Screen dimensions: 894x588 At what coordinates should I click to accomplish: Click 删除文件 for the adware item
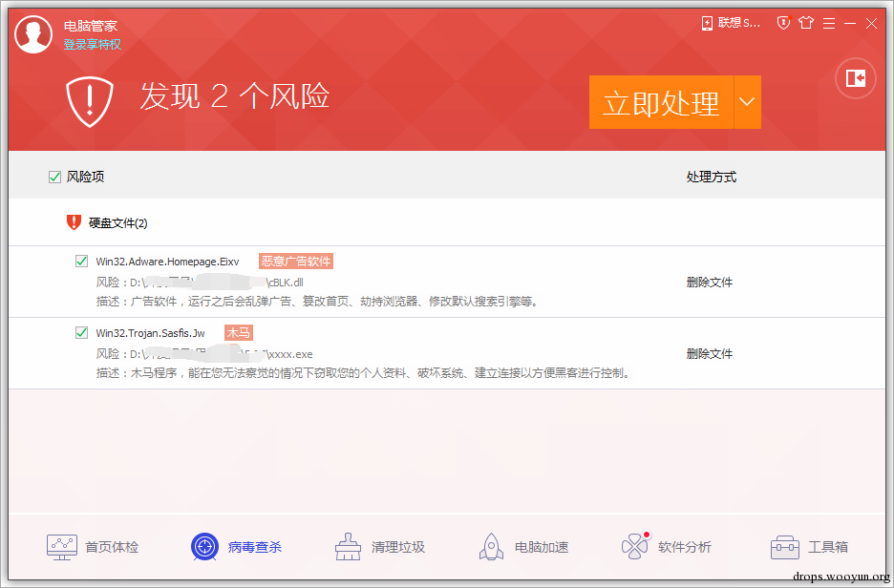tap(710, 282)
